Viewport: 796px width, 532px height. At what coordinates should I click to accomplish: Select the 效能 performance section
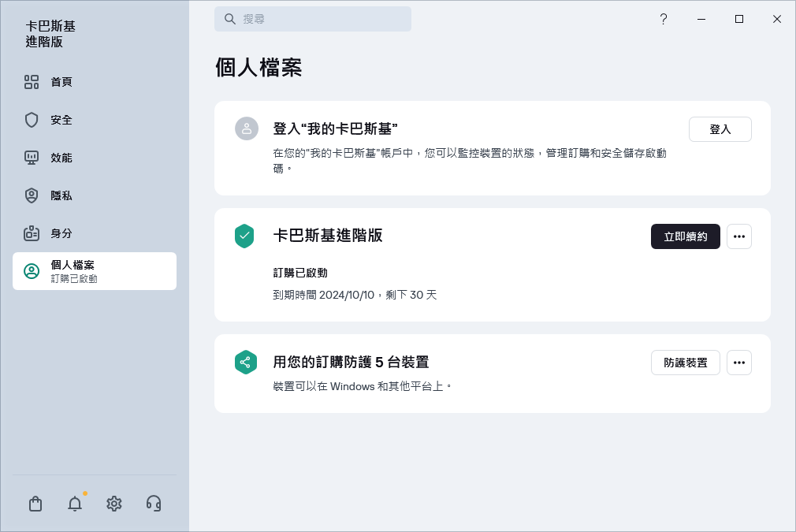point(61,158)
